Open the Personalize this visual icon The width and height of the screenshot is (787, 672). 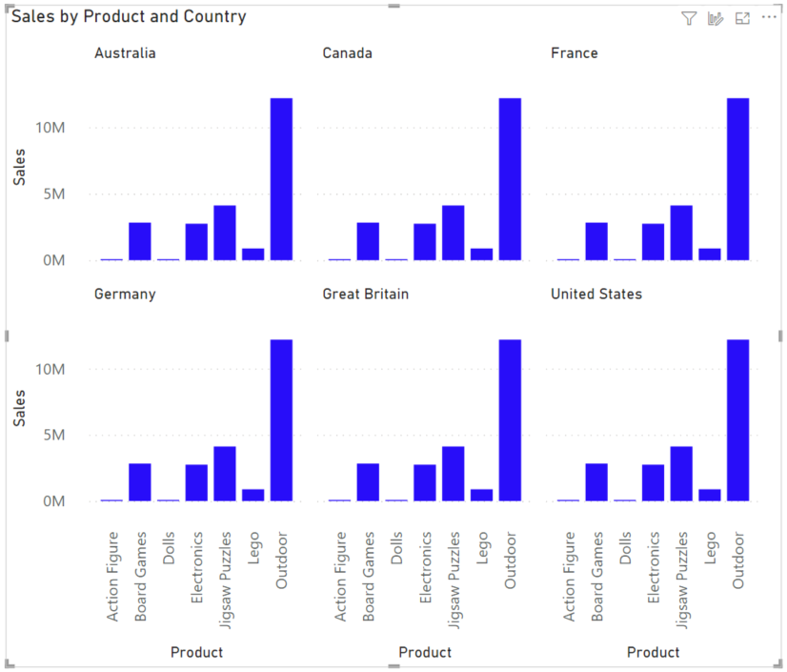coord(716,18)
